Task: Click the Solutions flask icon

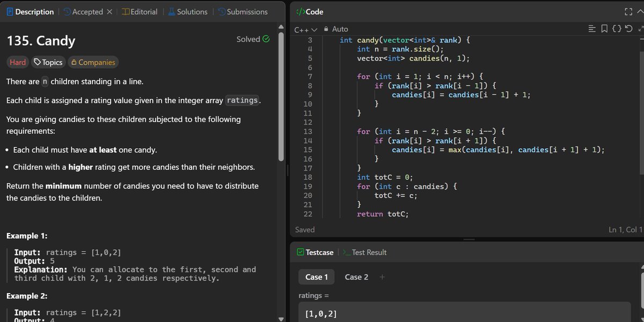Action: coord(172,12)
